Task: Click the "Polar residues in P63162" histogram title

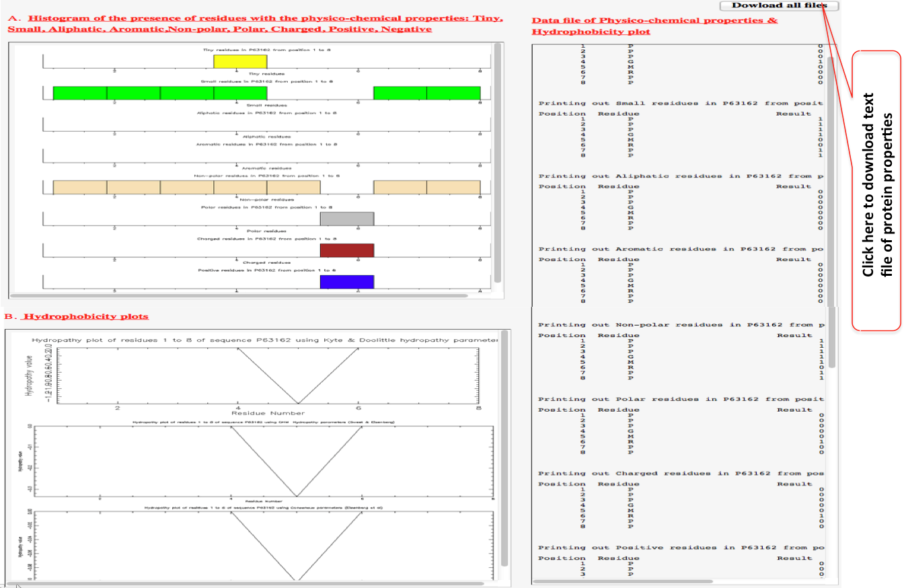Action: [267, 207]
